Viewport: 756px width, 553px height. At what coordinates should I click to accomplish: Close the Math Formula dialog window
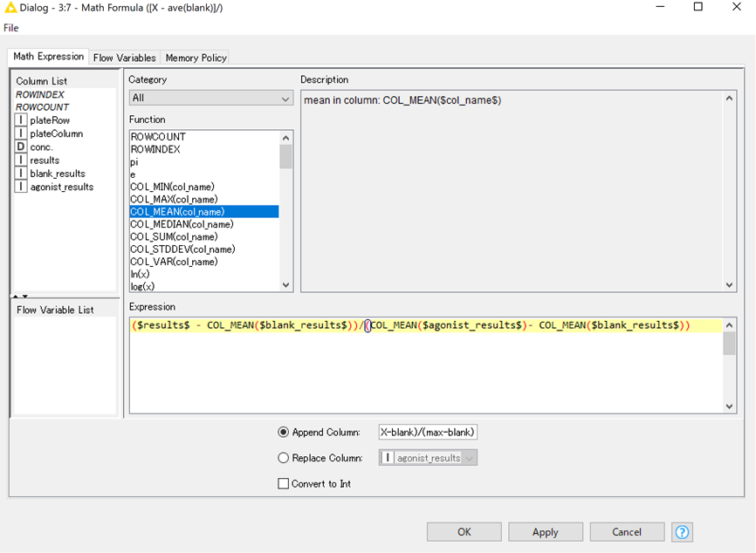point(736,7)
